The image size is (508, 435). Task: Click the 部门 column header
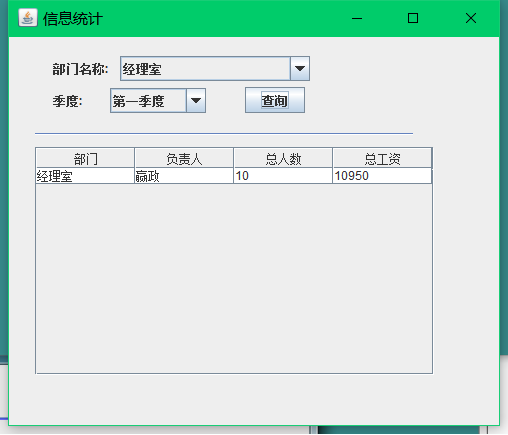point(85,158)
